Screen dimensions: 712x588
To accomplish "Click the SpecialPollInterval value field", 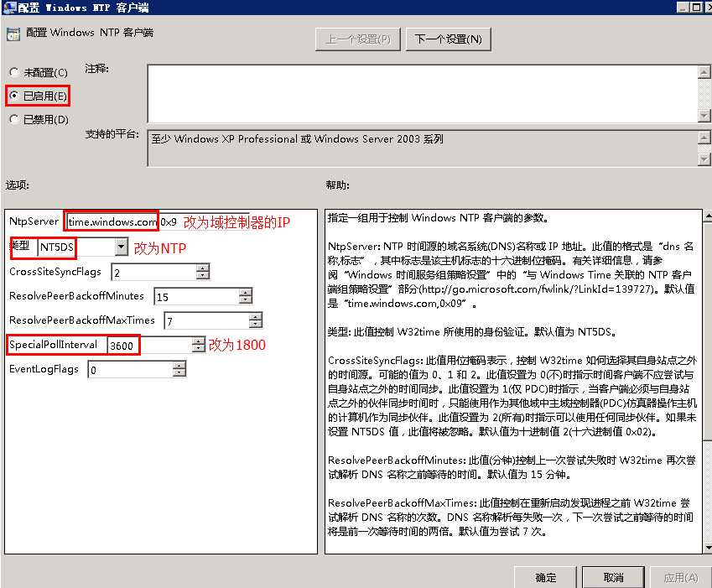I will click(149, 346).
